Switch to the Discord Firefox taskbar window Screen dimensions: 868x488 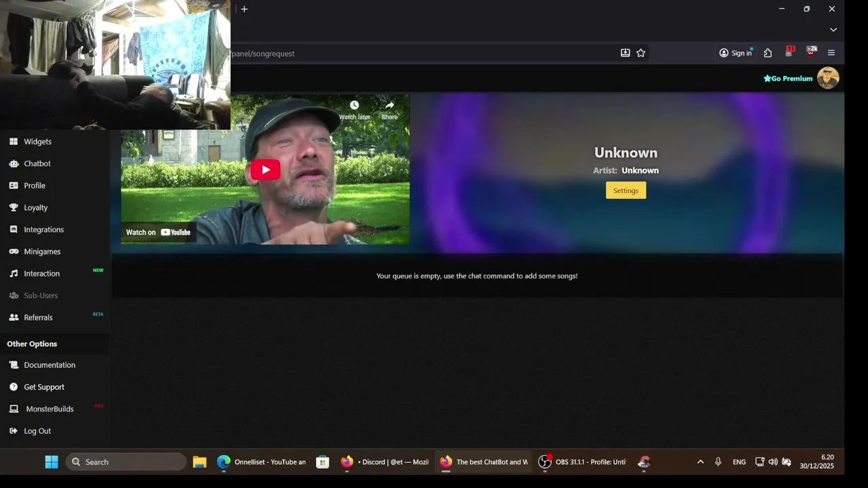pyautogui.click(x=384, y=462)
